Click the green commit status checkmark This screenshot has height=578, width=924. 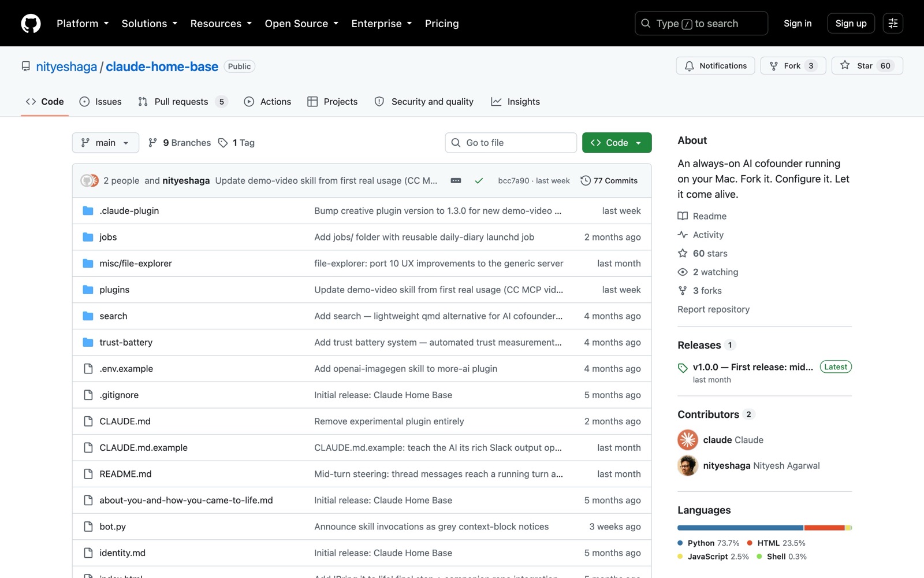pyautogui.click(x=479, y=180)
